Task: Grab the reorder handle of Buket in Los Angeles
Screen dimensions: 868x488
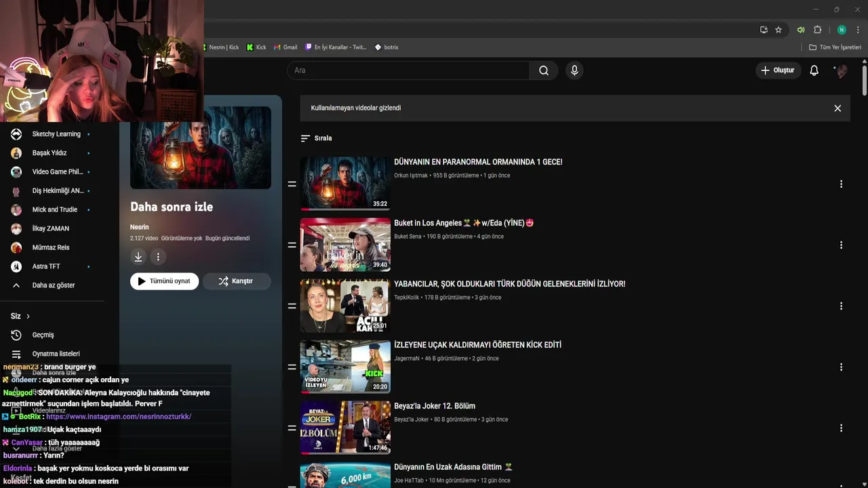Action: [292, 245]
